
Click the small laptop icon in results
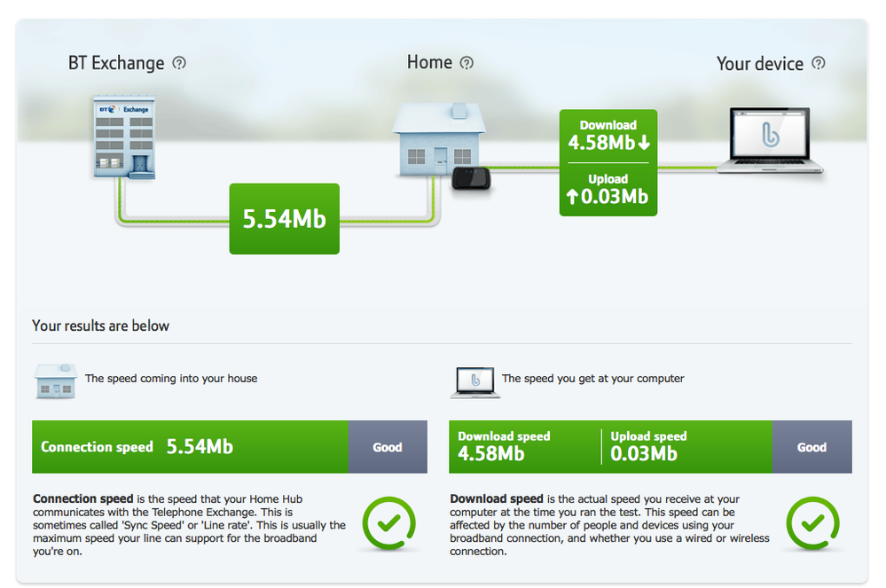point(475,382)
